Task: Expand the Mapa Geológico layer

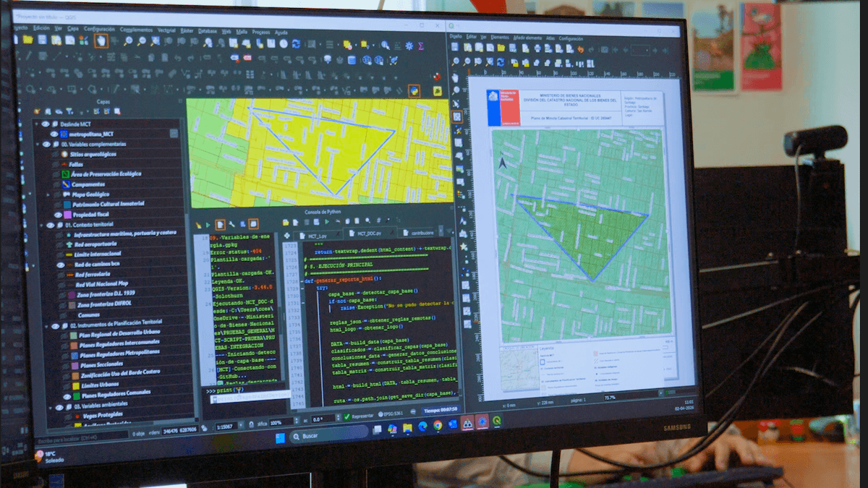Action: (x=48, y=194)
